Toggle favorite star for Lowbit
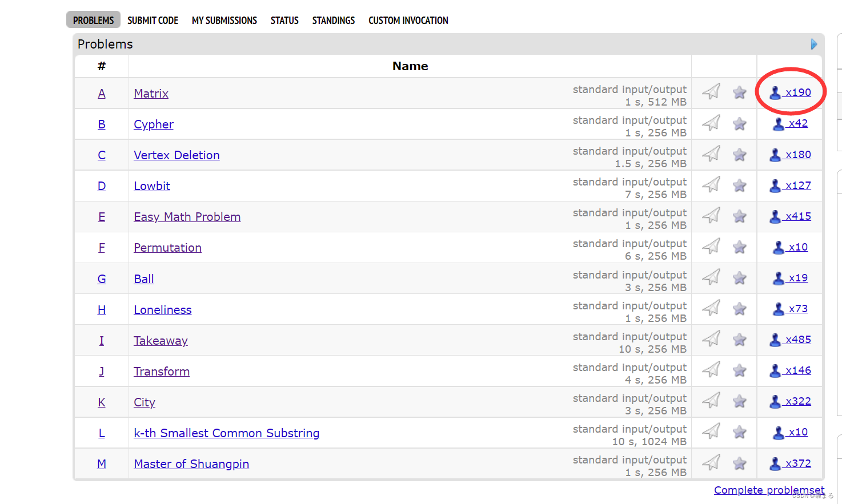842x504 pixels. point(740,185)
